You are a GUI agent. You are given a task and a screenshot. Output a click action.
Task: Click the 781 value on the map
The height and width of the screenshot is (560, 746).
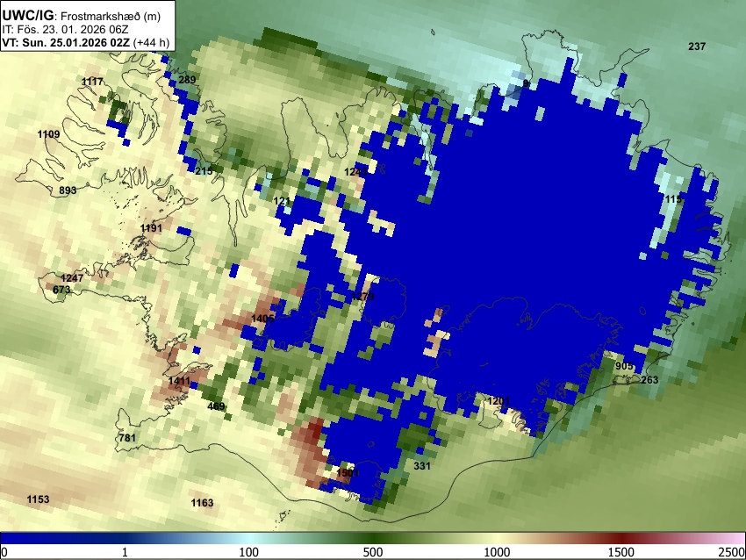point(127,437)
